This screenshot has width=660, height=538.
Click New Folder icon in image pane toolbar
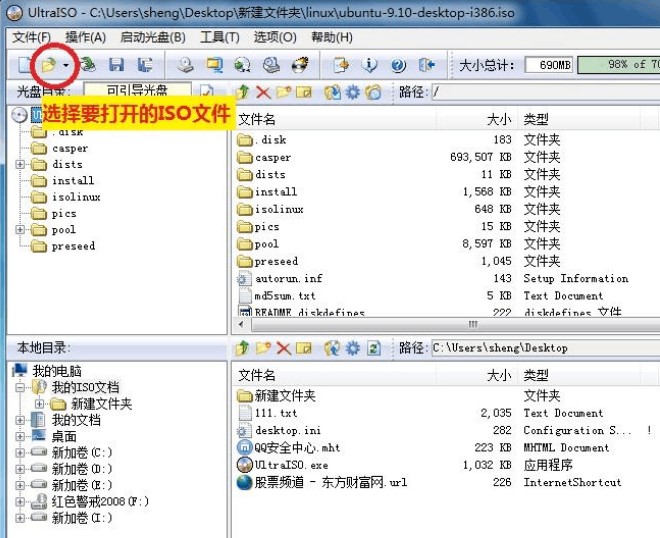click(x=284, y=91)
